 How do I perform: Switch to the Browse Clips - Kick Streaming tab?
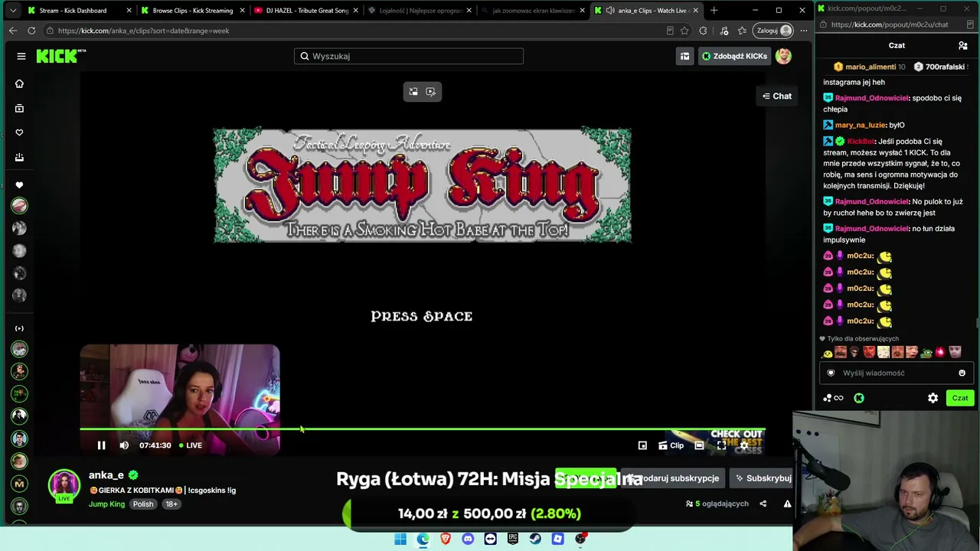click(x=192, y=11)
